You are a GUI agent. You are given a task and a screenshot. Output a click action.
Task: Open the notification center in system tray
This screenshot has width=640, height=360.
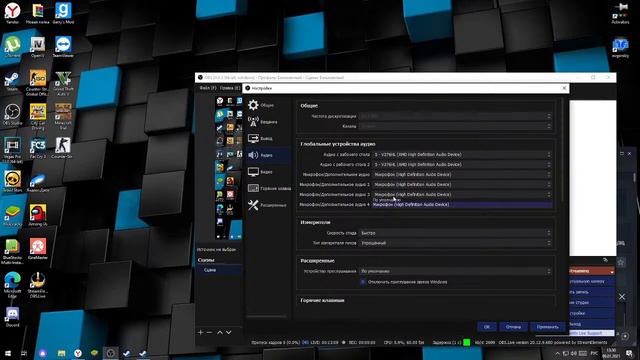pos(629,353)
